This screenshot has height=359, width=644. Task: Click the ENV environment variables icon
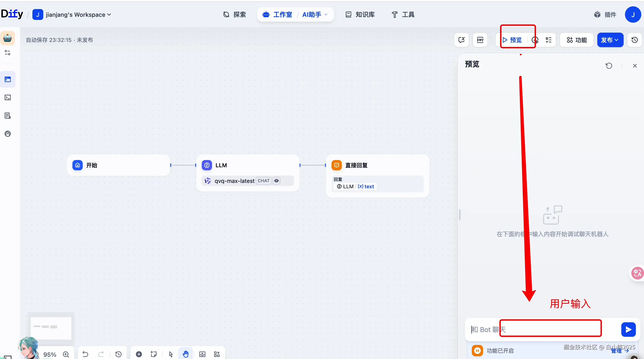[x=480, y=40]
